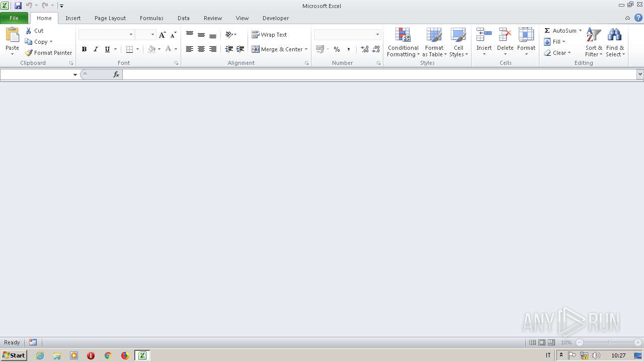The height and width of the screenshot is (362, 644).
Task: Click the Format Painter brush
Action: tap(29, 53)
